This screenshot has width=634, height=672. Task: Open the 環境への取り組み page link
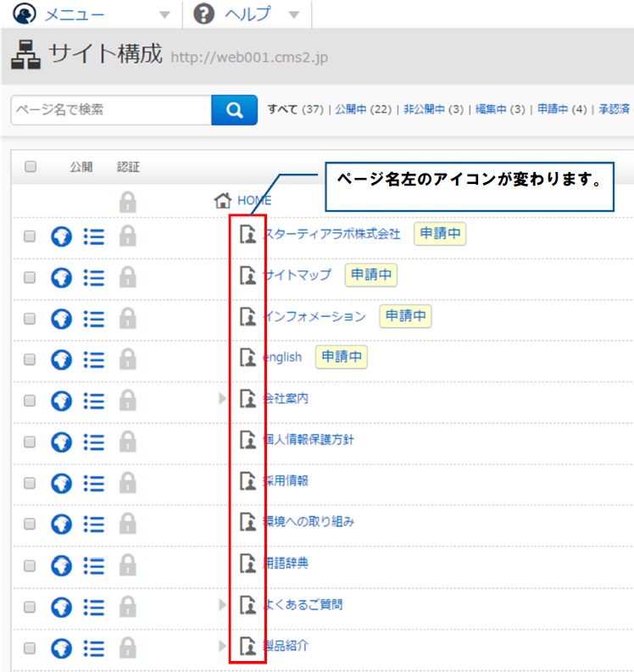(x=309, y=521)
